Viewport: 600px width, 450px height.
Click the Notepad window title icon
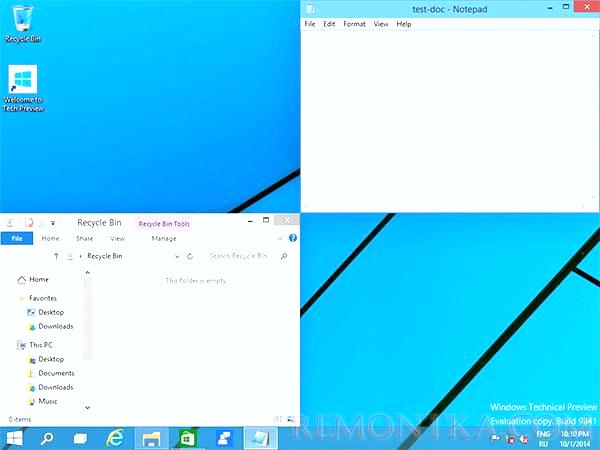pos(310,9)
